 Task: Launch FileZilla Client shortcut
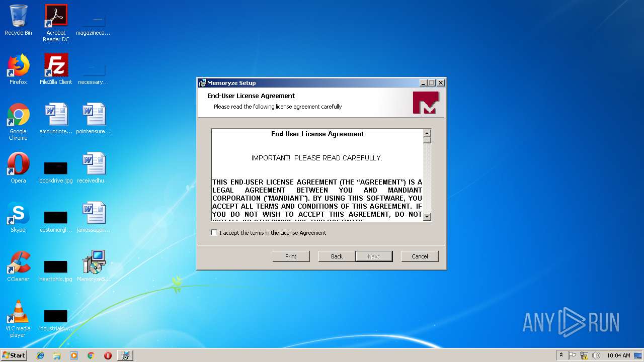[x=56, y=69]
